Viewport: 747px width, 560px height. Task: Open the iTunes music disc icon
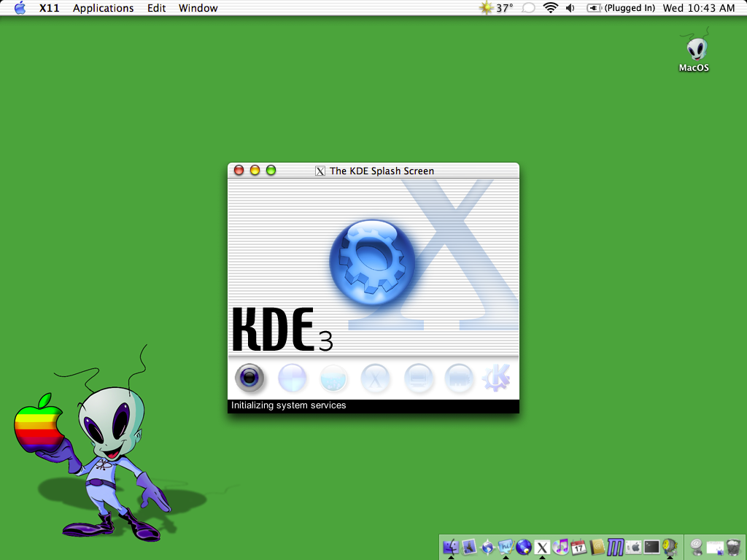tap(560, 547)
